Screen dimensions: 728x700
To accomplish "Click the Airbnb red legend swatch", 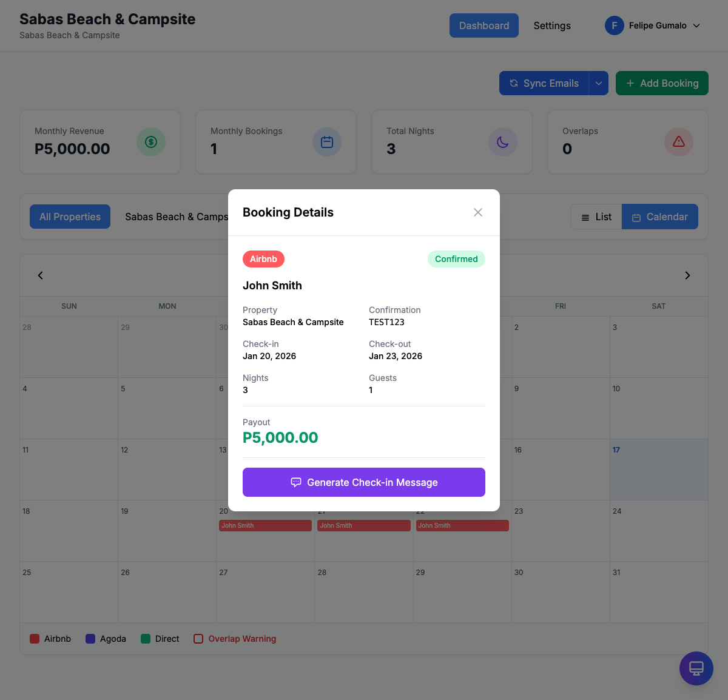I will 35,639.
